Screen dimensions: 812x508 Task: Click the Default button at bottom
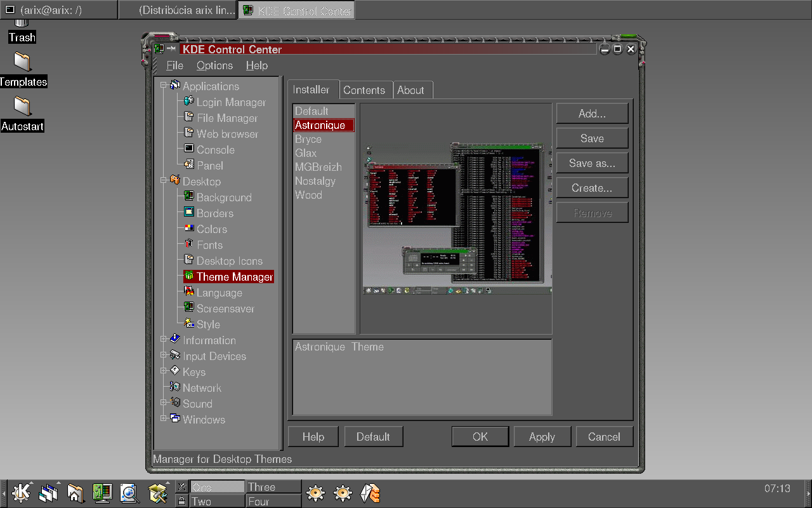[373, 437]
